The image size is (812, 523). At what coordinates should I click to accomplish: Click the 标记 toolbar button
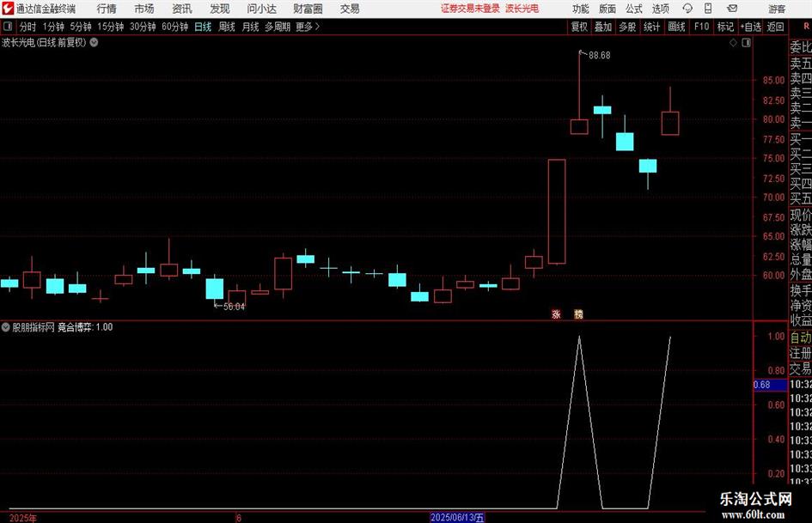[x=725, y=27]
